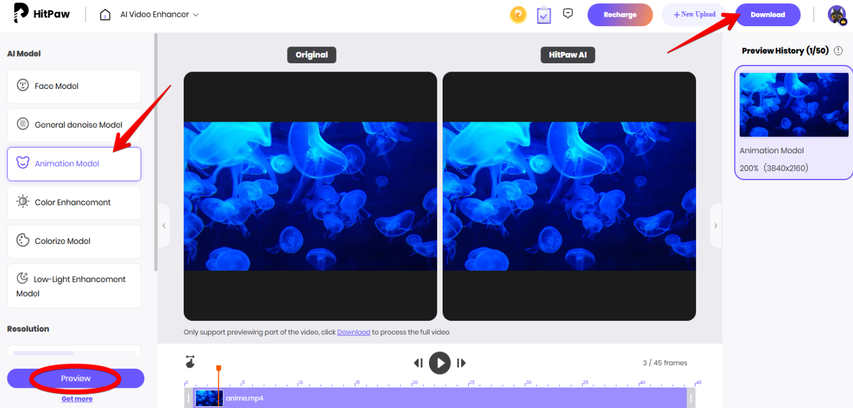Click the Resolution section heading
The image size is (853, 408).
click(28, 329)
